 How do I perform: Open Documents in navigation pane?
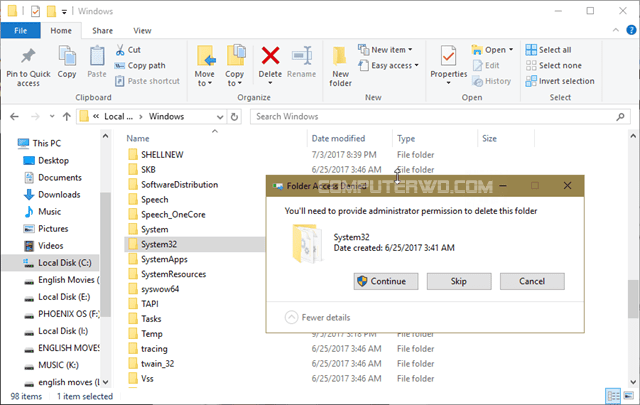tap(53, 178)
